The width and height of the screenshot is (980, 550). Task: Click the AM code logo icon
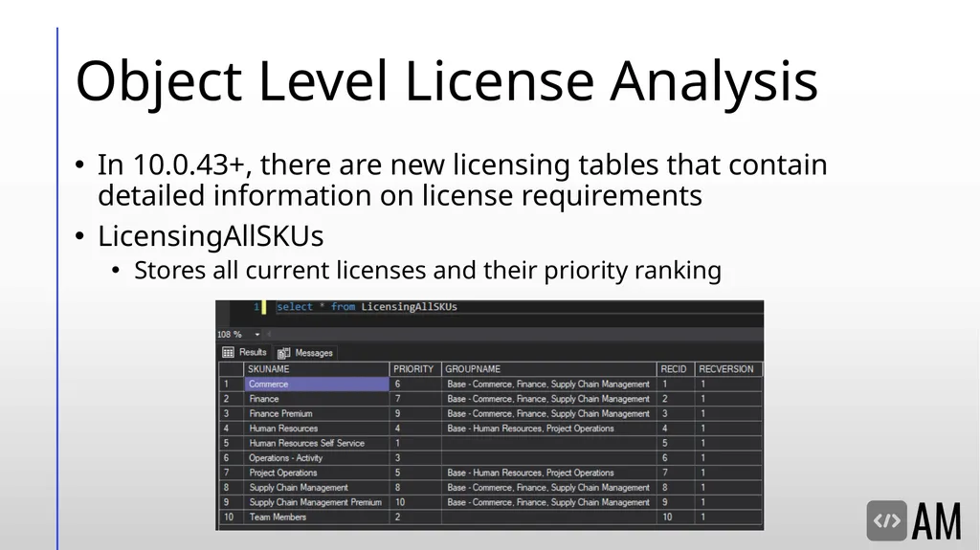tap(886, 520)
